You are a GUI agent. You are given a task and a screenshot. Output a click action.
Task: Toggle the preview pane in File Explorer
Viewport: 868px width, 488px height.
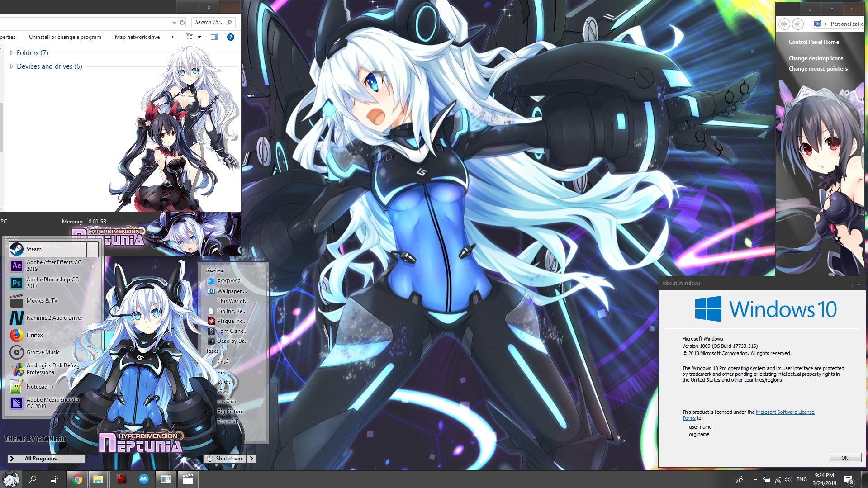(x=214, y=37)
